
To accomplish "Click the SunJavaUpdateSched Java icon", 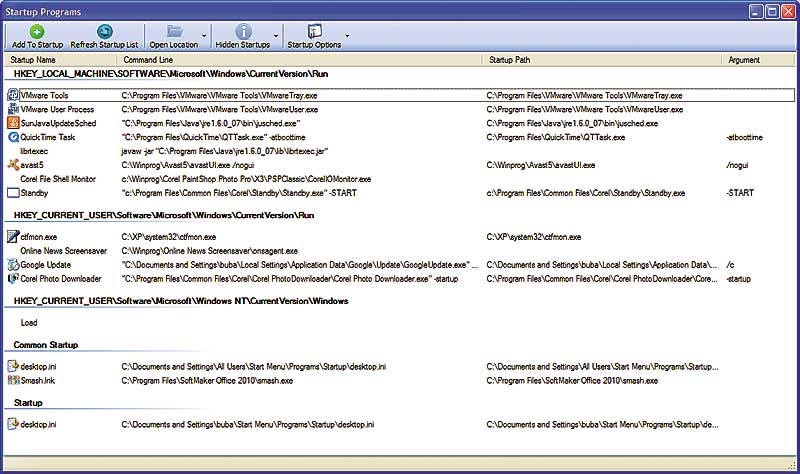I will tap(13, 123).
